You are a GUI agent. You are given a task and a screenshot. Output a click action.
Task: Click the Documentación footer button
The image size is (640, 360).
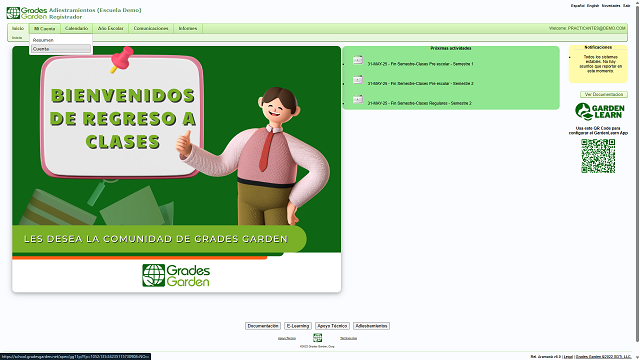[x=263, y=326]
